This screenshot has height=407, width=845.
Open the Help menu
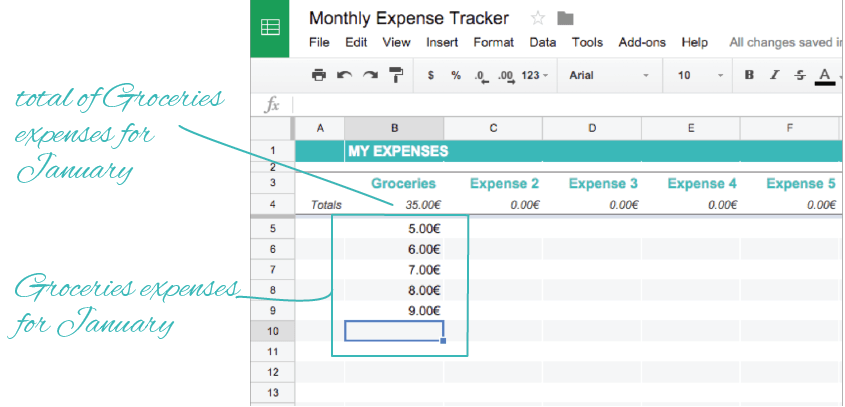pos(695,43)
